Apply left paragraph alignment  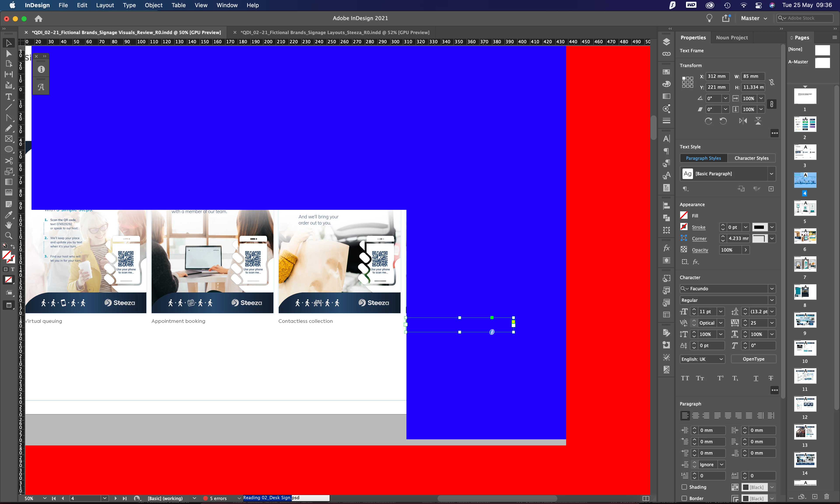(x=685, y=415)
